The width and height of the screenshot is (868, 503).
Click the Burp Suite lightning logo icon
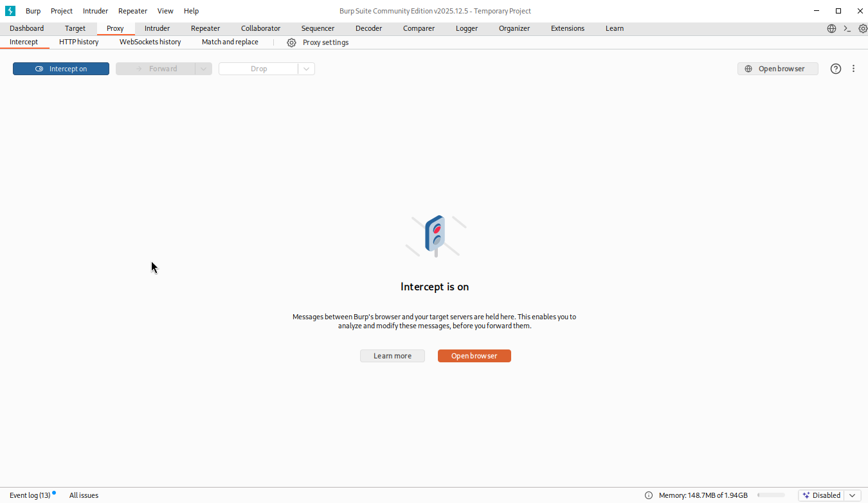click(10, 11)
